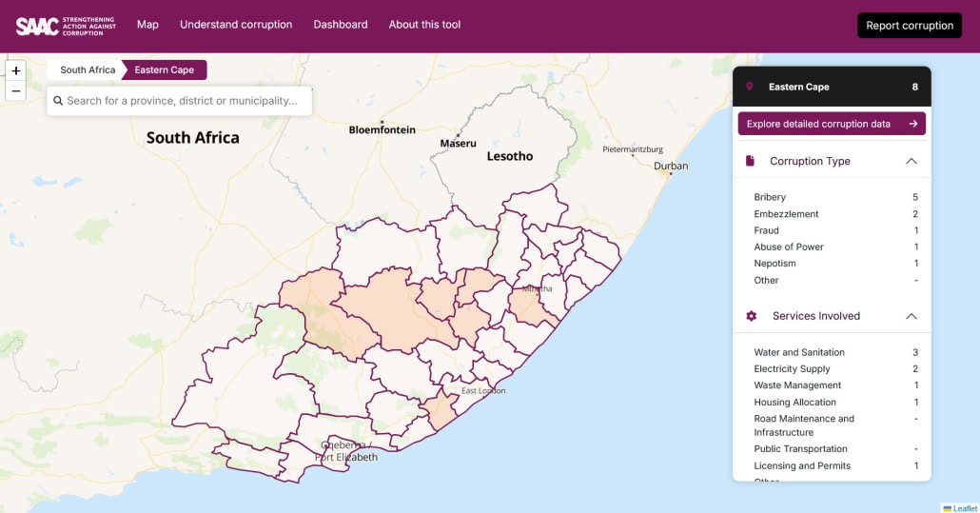Image resolution: width=980 pixels, height=513 pixels.
Task: Go to the Dashboard page
Action: [x=341, y=25]
